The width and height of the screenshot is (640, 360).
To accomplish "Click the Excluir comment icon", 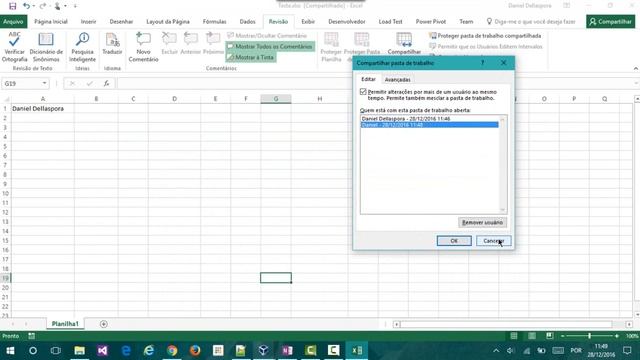I will [169, 44].
